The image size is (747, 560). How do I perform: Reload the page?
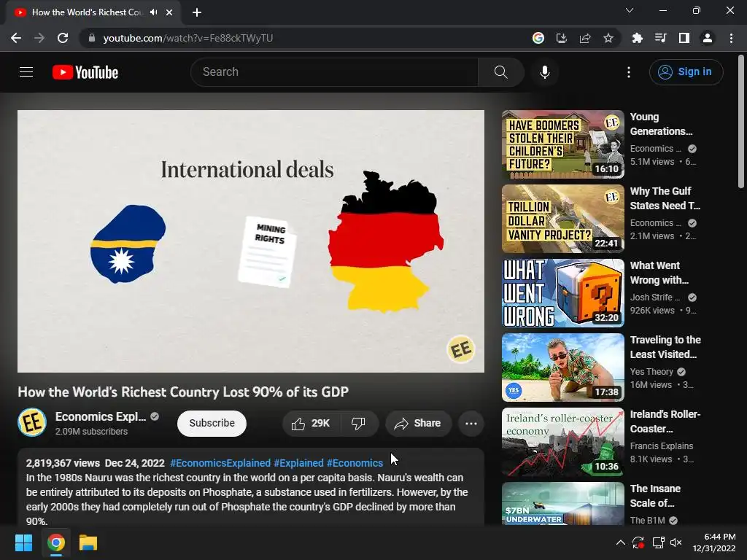point(63,38)
